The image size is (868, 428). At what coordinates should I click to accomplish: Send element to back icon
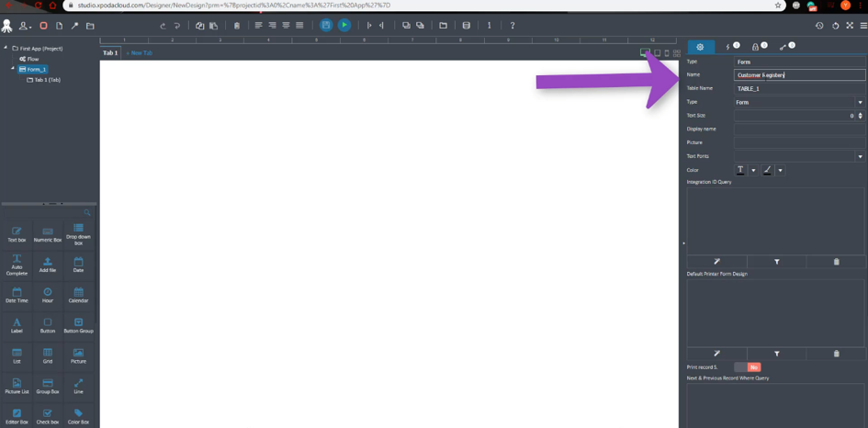420,26
